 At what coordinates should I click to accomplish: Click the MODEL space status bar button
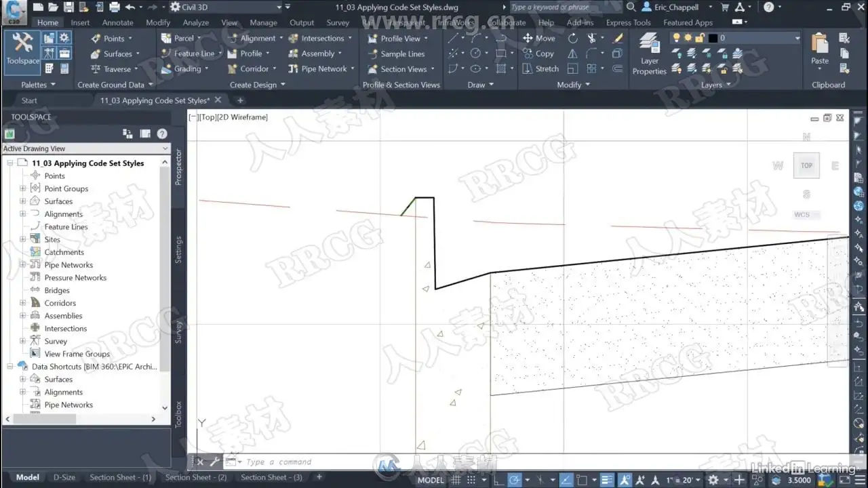pos(430,480)
